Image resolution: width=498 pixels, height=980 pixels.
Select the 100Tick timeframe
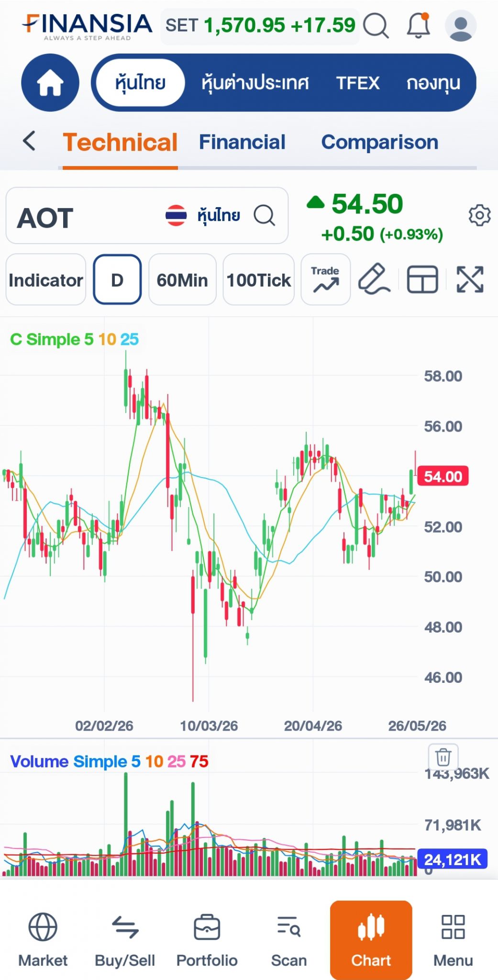[x=258, y=279]
